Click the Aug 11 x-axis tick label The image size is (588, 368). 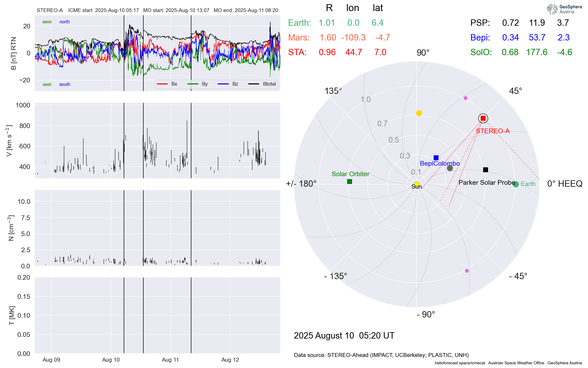click(x=170, y=360)
